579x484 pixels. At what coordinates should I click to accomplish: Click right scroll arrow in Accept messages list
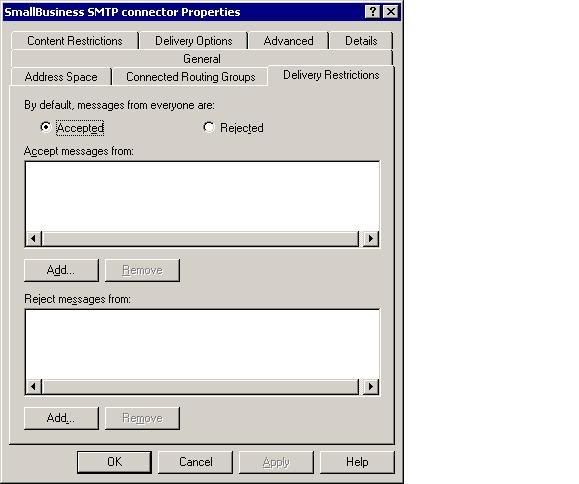tap(371, 238)
